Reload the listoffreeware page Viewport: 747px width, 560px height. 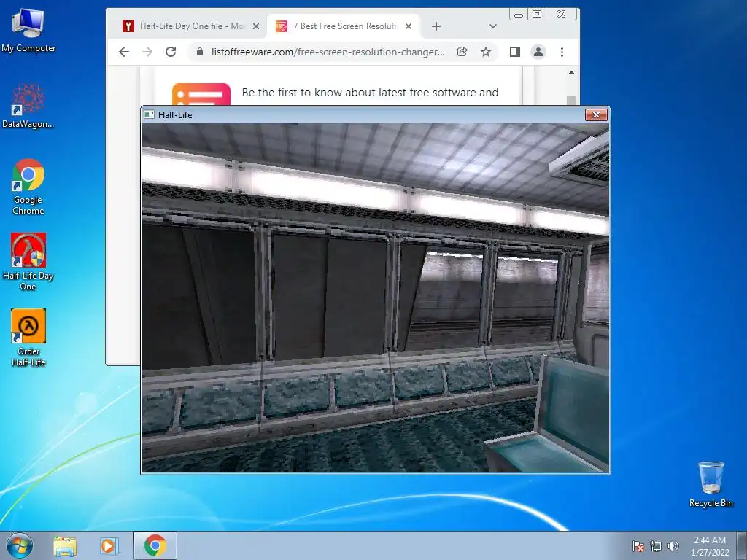(x=171, y=52)
